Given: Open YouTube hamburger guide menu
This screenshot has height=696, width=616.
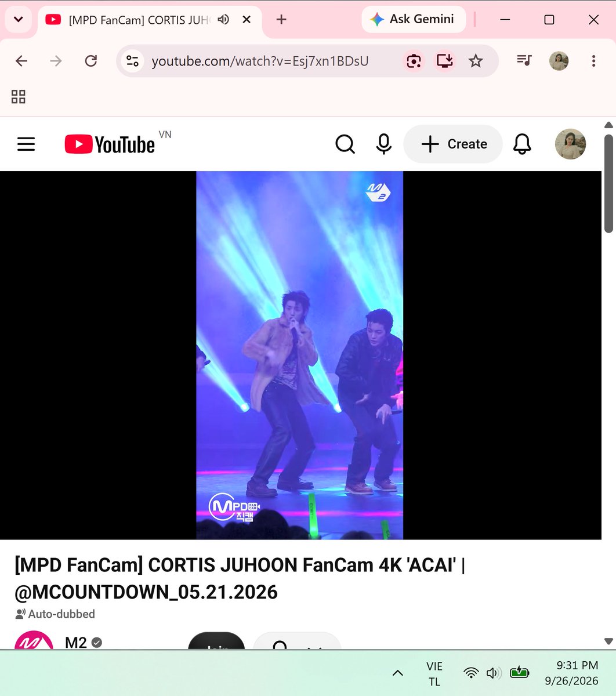Looking at the screenshot, I should (x=26, y=144).
